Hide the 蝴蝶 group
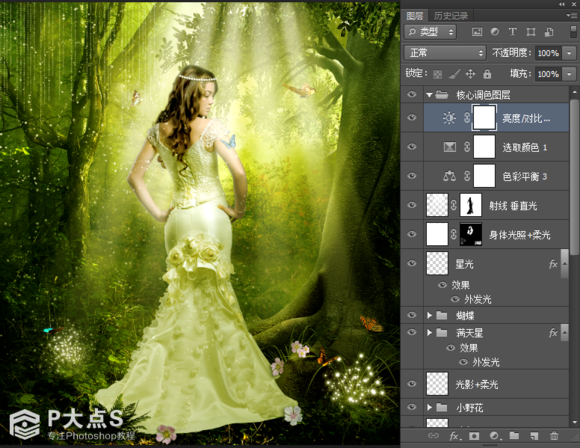The width and height of the screenshot is (580, 448). 412,315
